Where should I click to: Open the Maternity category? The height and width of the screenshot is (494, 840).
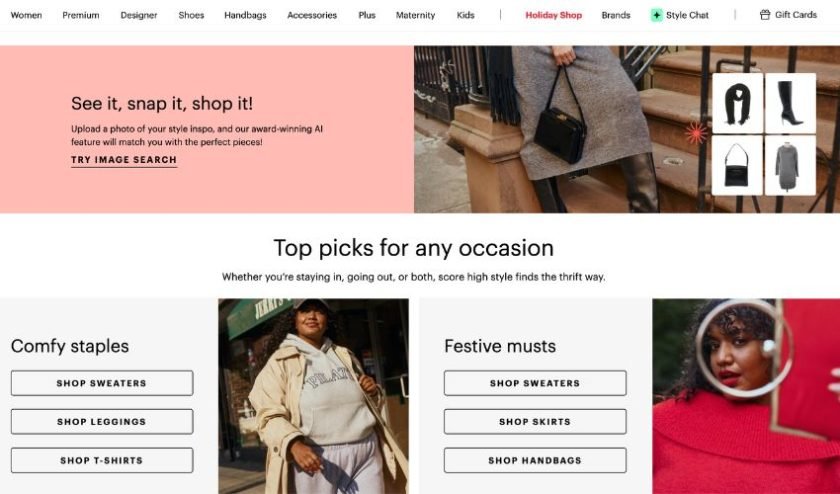pyautogui.click(x=415, y=15)
